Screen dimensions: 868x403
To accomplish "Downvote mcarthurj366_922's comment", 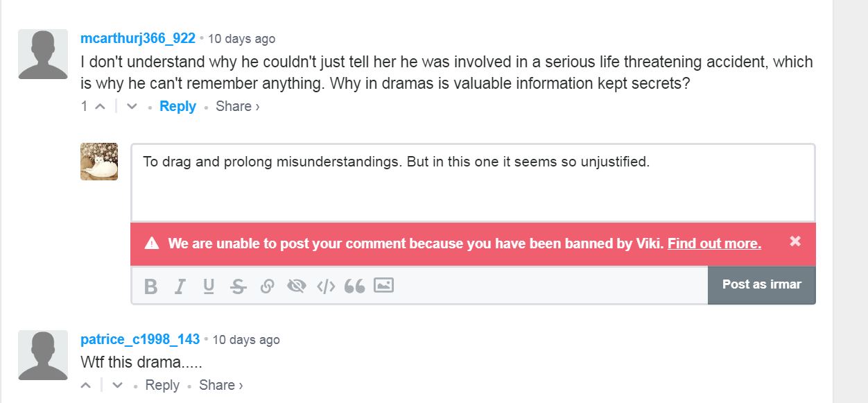I will (132, 107).
